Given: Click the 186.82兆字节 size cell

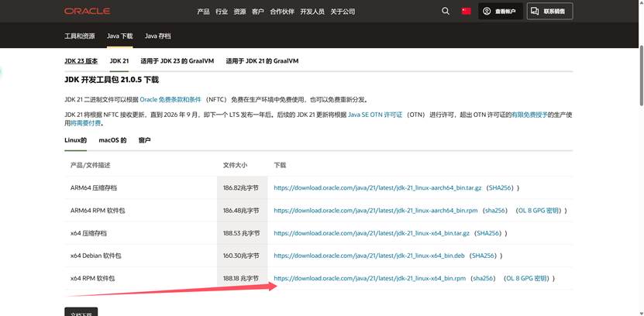Looking at the screenshot, I should click(x=241, y=188).
